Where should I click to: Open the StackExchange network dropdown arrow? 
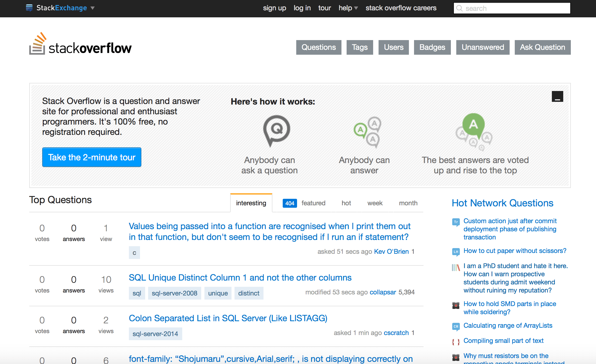click(93, 8)
